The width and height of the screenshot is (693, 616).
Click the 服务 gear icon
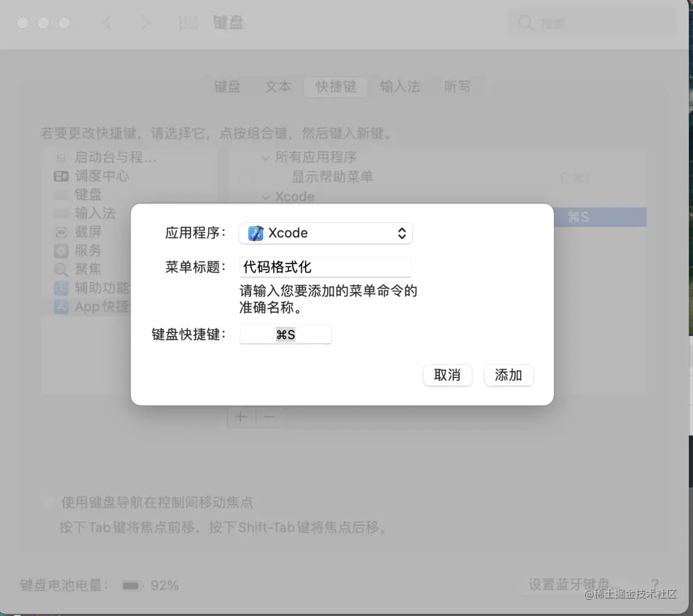point(61,251)
